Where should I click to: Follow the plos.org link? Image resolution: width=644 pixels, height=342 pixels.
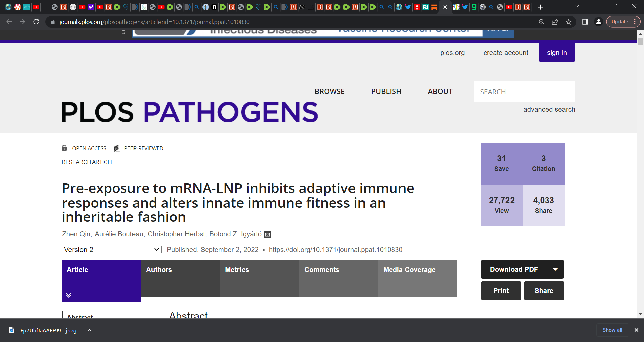pos(452,53)
